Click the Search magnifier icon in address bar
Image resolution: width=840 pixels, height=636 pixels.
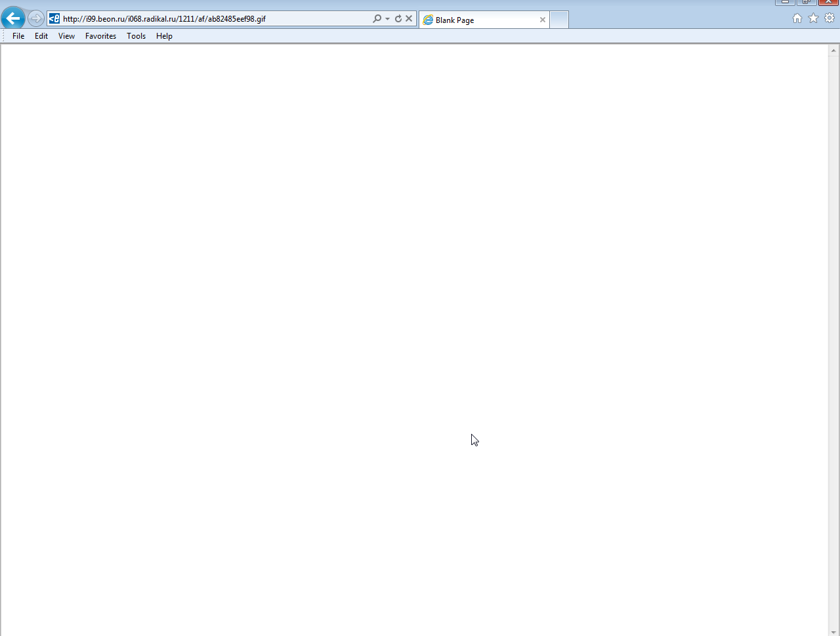377,19
